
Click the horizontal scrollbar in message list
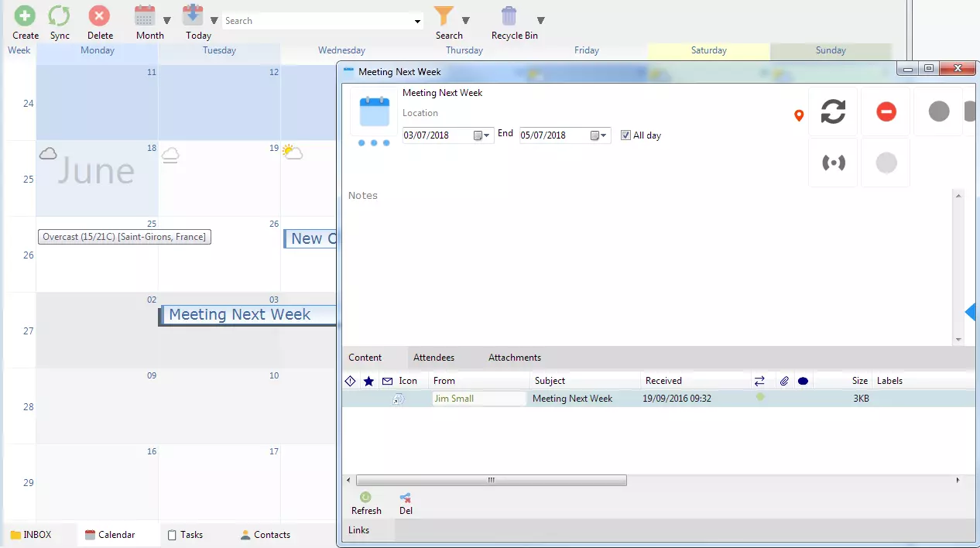491,481
